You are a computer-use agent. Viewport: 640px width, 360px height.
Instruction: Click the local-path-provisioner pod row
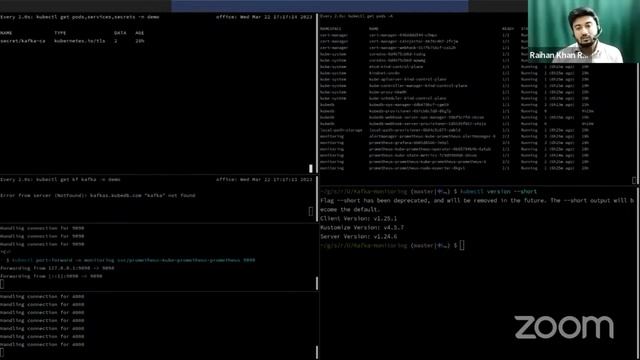pos(454,130)
